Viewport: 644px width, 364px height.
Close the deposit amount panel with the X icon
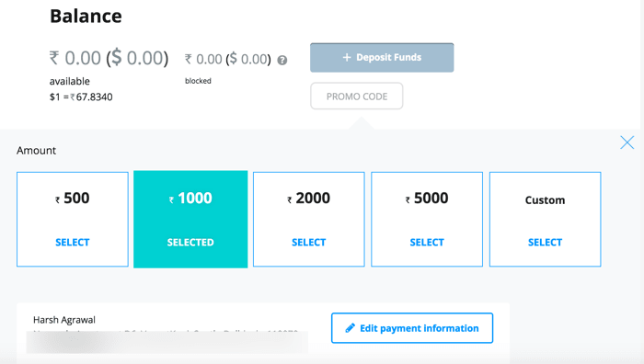tap(627, 142)
